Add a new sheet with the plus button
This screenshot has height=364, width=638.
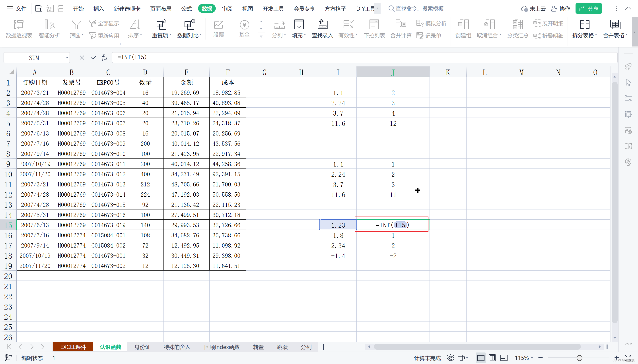coord(323,347)
